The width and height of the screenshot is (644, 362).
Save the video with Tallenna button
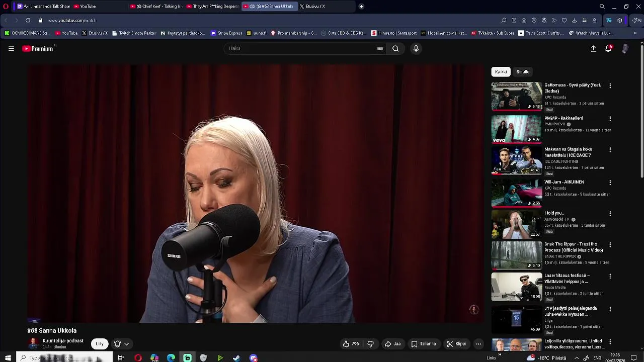tap(424, 344)
